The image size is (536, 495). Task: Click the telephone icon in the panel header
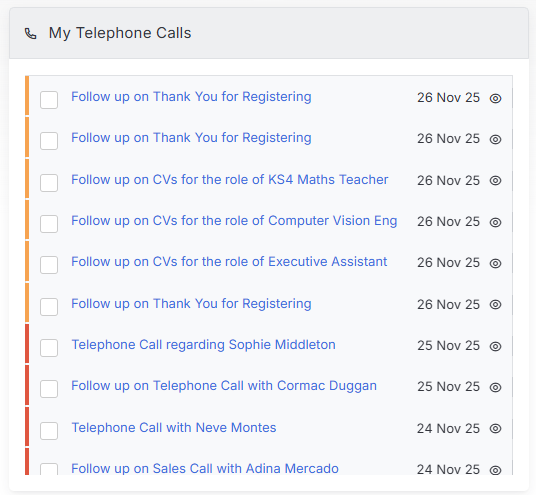tap(31, 34)
